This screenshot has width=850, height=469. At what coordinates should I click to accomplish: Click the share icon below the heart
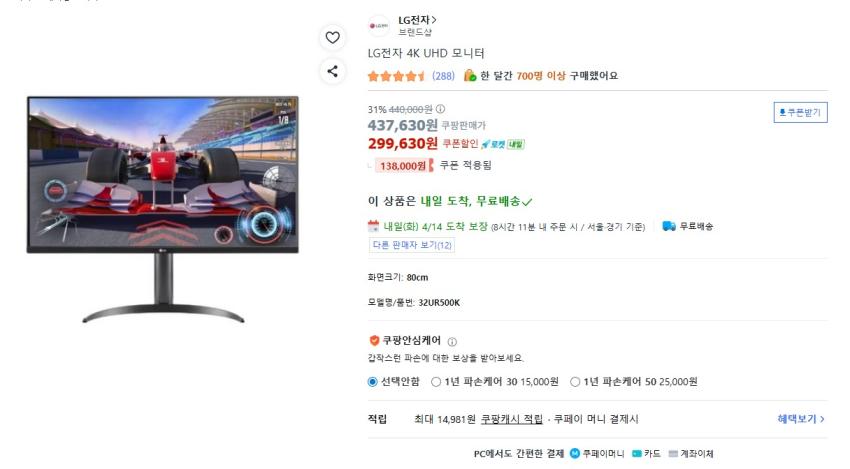[332, 71]
